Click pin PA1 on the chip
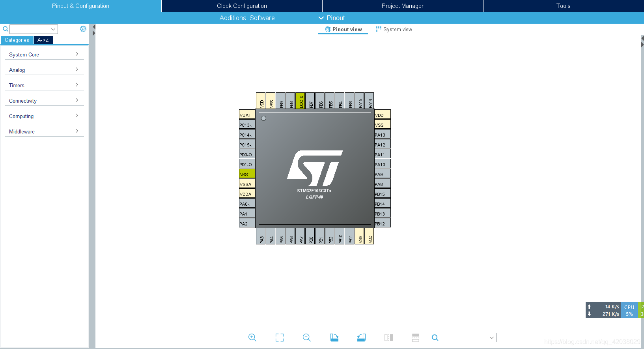Screen dimensions: 644x349 point(247,213)
